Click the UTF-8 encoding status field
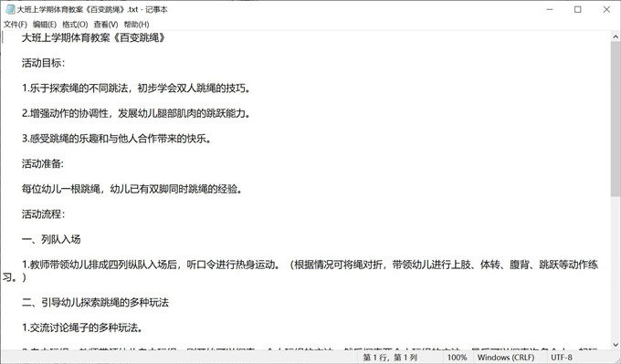 562,358
